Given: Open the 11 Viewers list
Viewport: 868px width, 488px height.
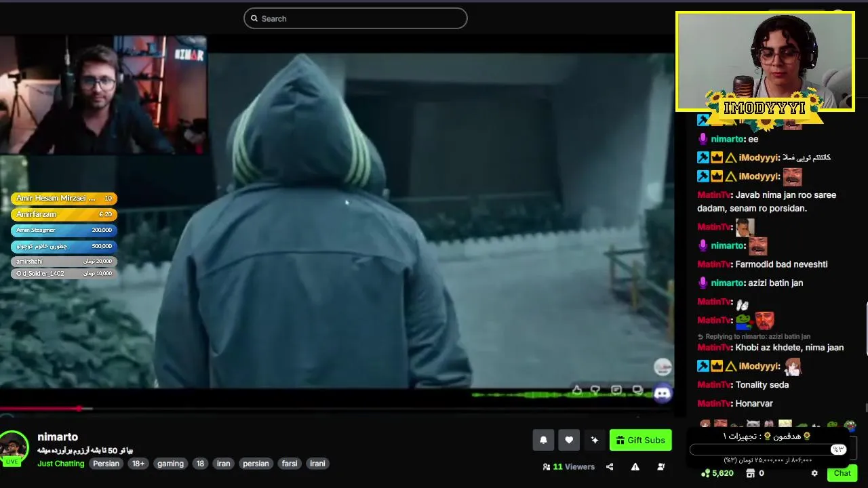Looking at the screenshot, I should click(x=569, y=466).
